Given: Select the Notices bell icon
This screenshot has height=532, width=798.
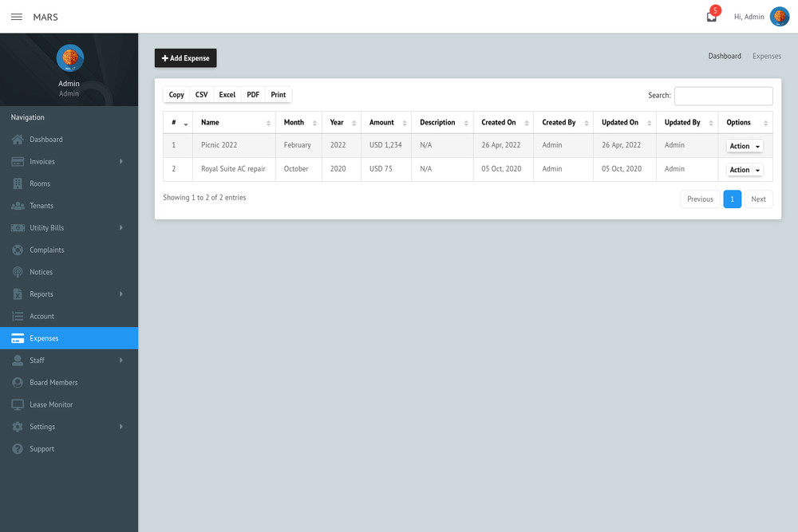Looking at the screenshot, I should click(16, 271).
